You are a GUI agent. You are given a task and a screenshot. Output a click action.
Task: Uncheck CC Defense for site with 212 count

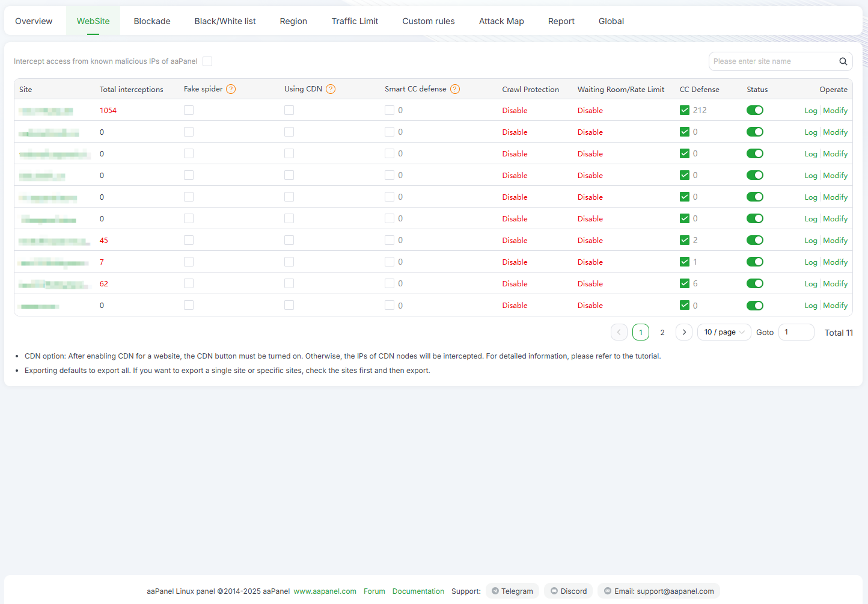coord(685,110)
